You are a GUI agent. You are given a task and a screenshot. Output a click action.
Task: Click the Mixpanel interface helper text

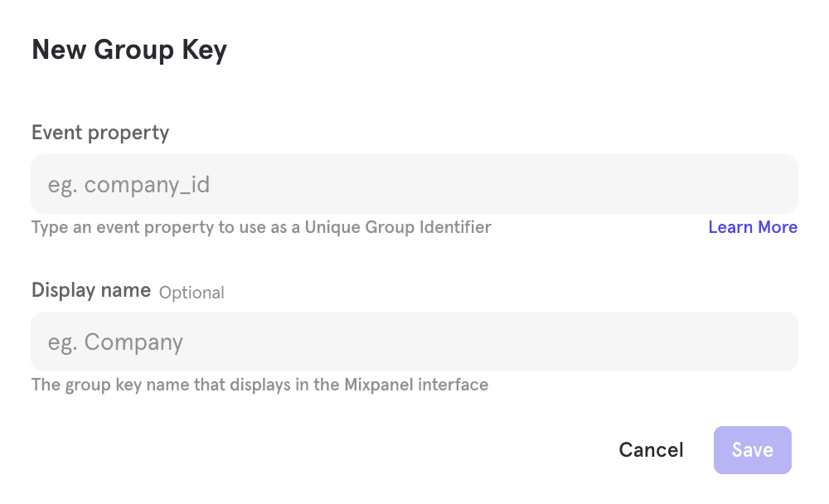(259, 385)
